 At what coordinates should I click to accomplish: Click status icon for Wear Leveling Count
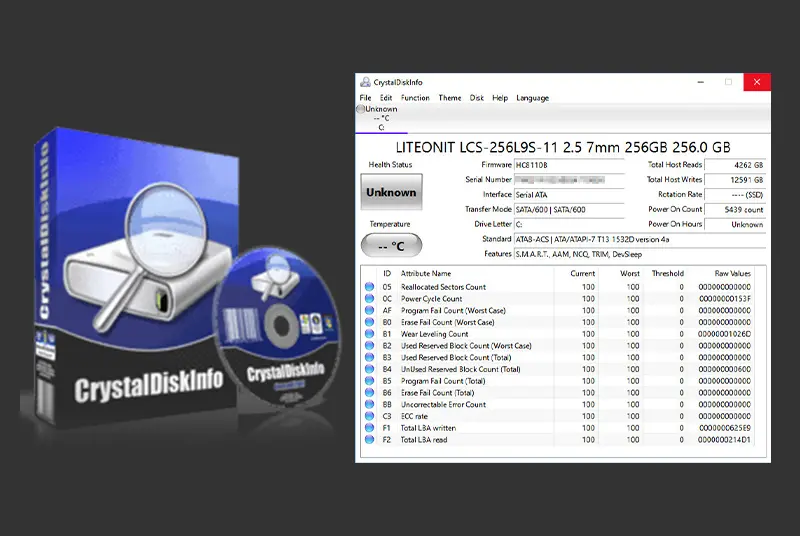click(369, 334)
